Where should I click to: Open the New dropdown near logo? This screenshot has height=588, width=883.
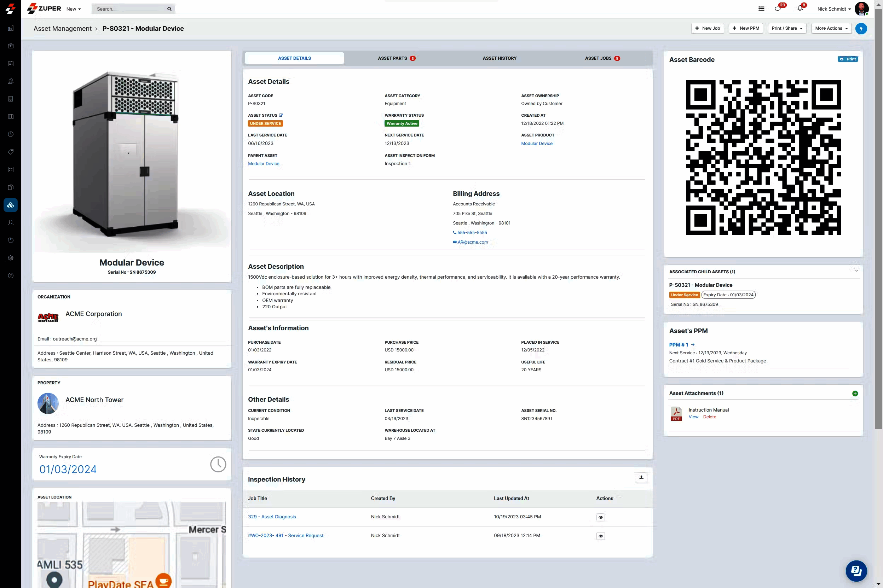pos(74,9)
